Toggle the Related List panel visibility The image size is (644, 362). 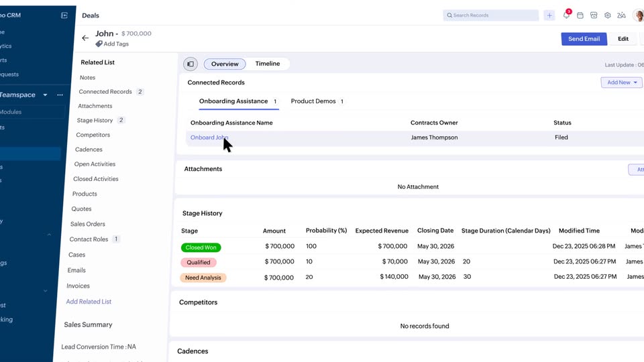[191, 64]
